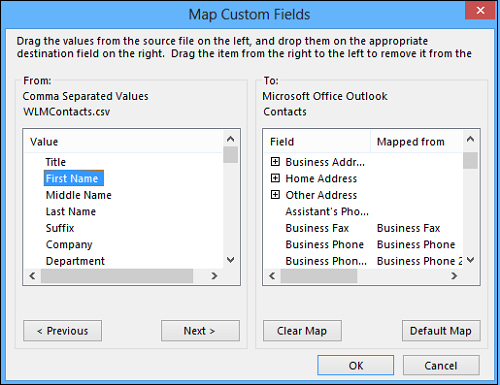Click Clear Map button
Viewport: 500px width, 385px height.
[302, 331]
